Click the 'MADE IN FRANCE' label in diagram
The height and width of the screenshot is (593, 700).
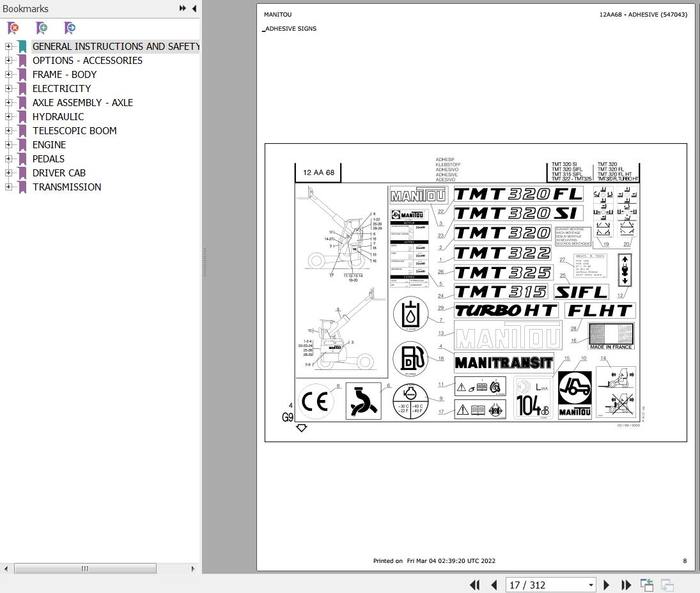(611, 347)
